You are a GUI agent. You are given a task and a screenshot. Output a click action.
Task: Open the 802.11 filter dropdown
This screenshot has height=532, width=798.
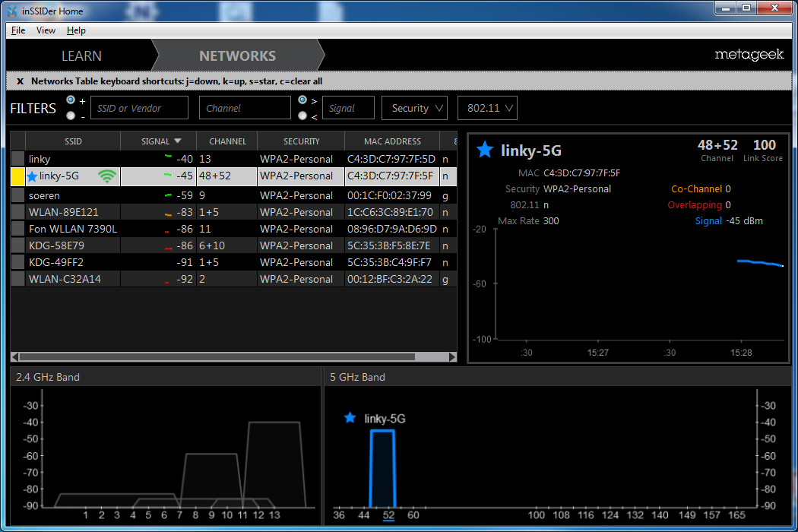click(x=487, y=108)
